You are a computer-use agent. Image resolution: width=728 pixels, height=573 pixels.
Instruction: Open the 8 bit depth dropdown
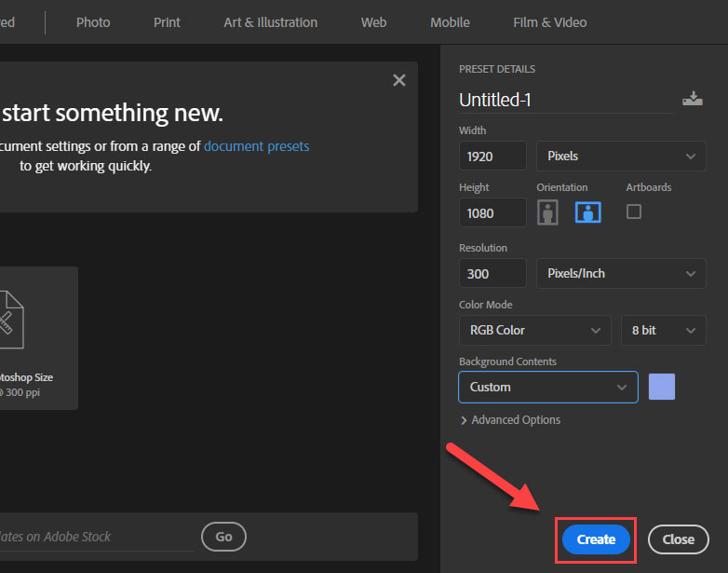[x=663, y=331]
